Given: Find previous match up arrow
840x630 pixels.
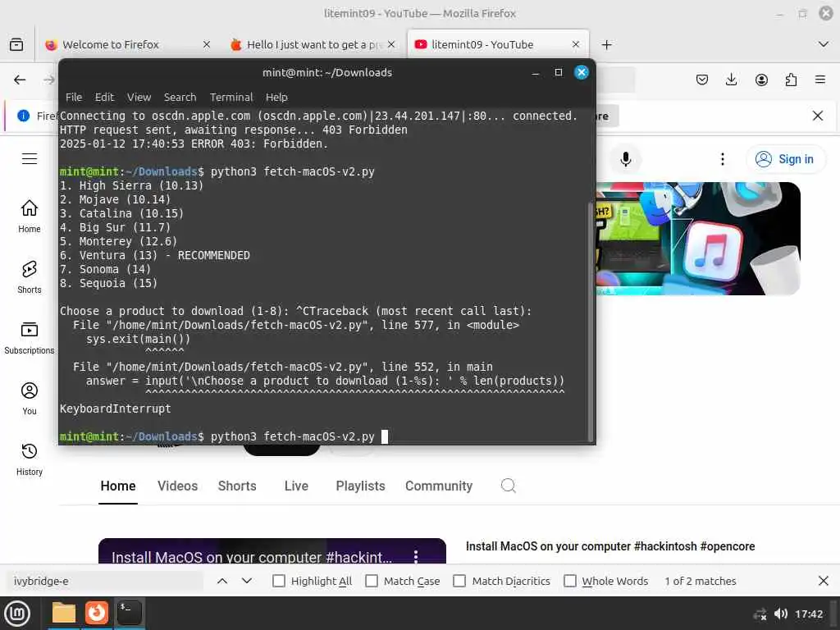Looking at the screenshot, I should (222, 581).
